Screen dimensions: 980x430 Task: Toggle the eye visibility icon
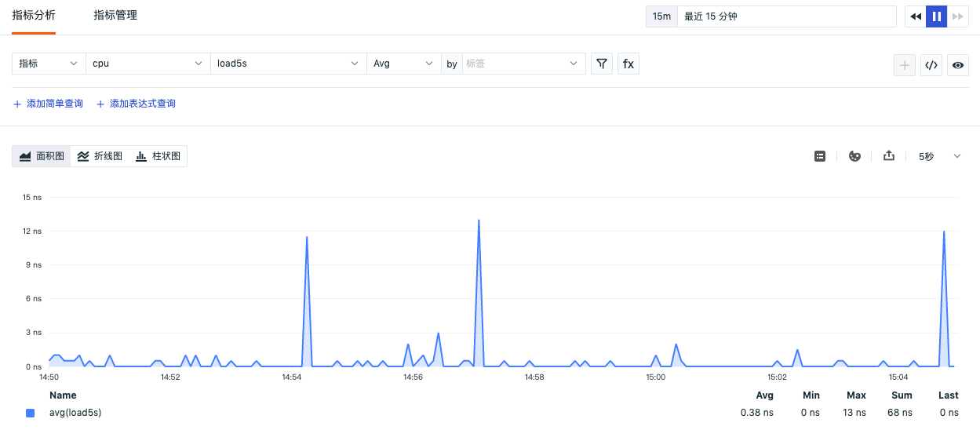coord(958,65)
